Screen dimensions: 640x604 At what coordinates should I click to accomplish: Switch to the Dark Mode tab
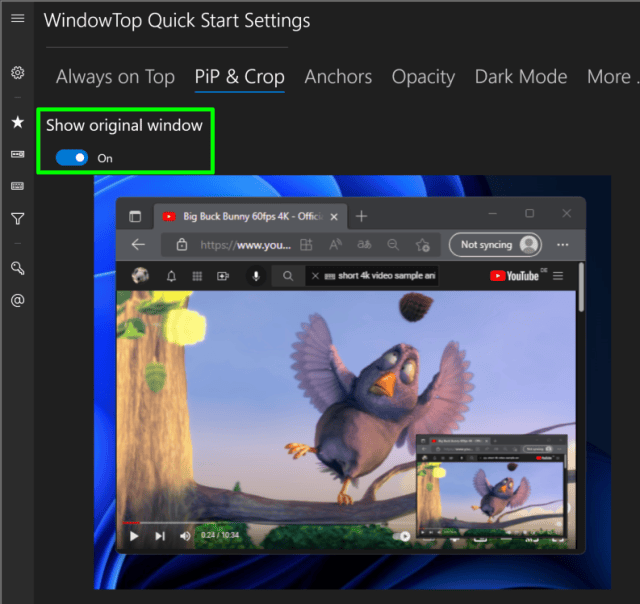[521, 77]
